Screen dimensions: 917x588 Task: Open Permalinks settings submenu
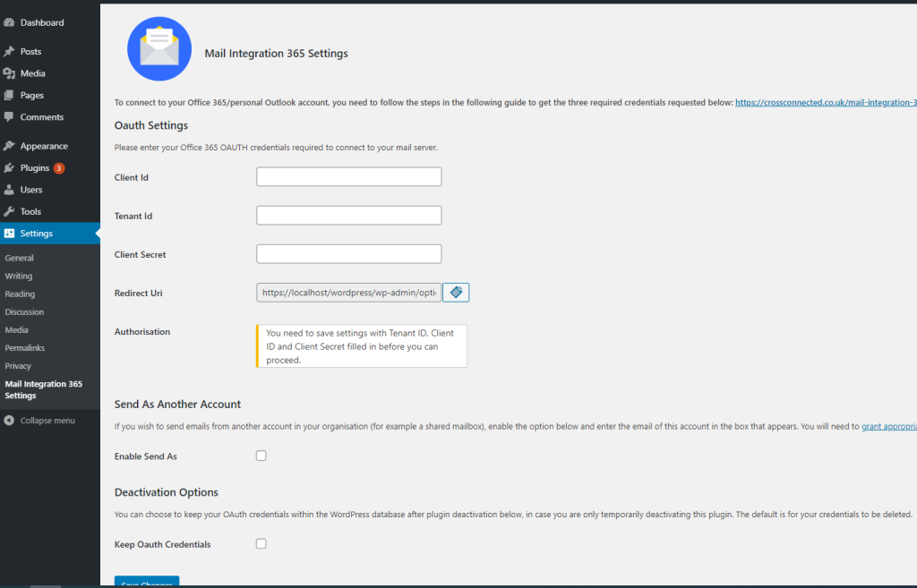(24, 348)
